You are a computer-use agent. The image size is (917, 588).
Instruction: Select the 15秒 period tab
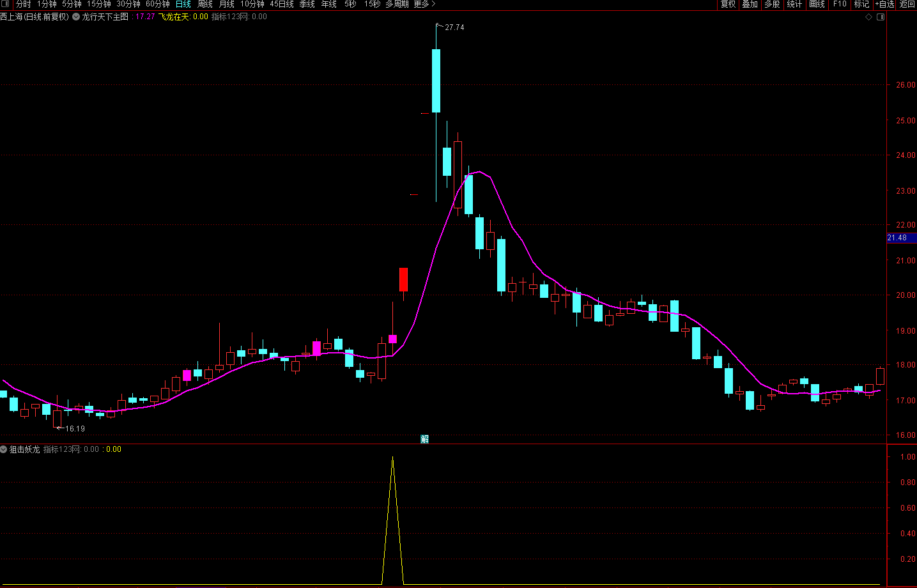(372, 4)
